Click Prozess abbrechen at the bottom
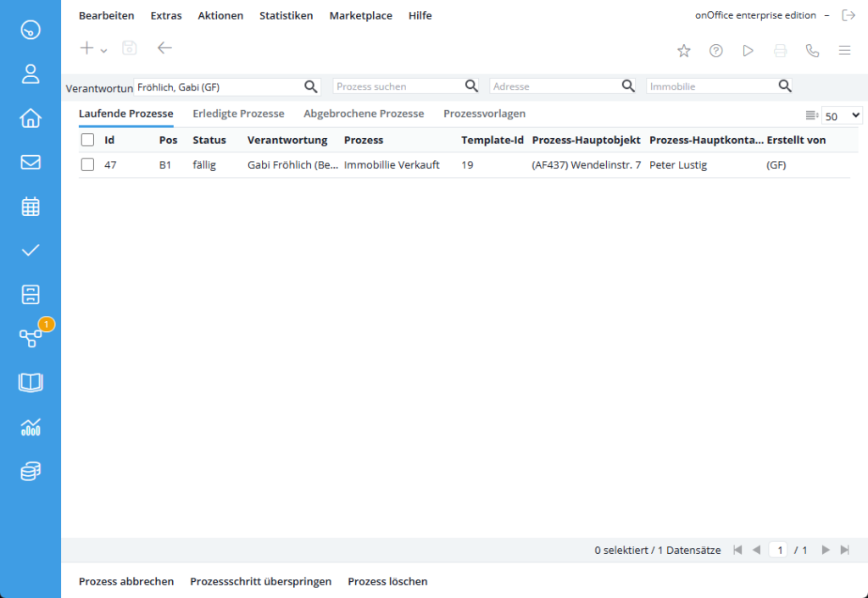 click(x=126, y=581)
